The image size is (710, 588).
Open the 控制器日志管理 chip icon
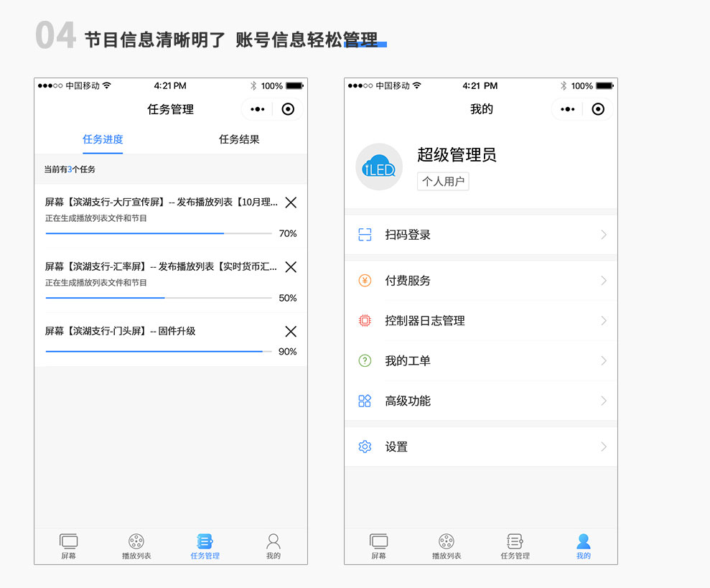pyautogui.click(x=365, y=321)
